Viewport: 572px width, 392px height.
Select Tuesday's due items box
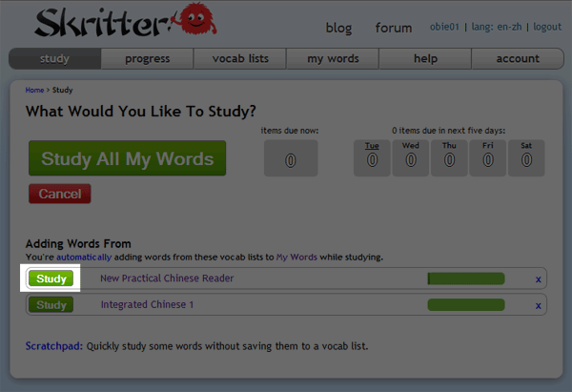click(x=372, y=157)
